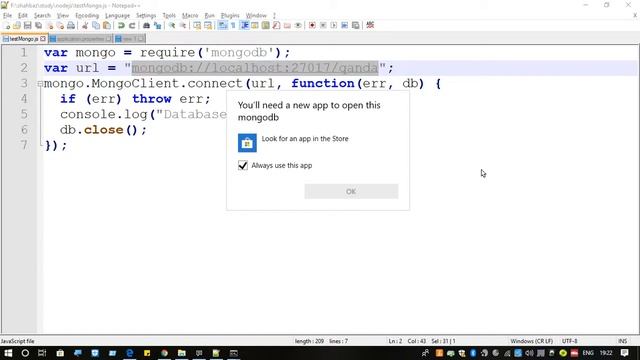This screenshot has width=640, height=360.
Task: Click 'UTF-8' encoding in status bar
Action: 569,341
